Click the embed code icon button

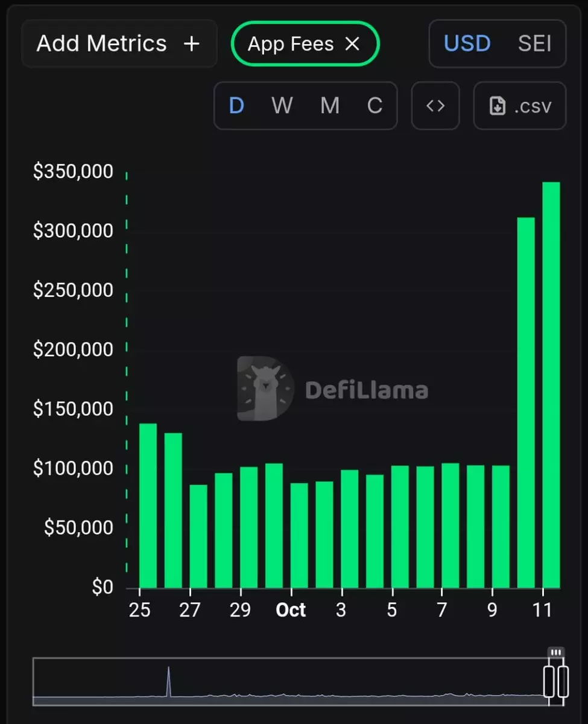[435, 106]
